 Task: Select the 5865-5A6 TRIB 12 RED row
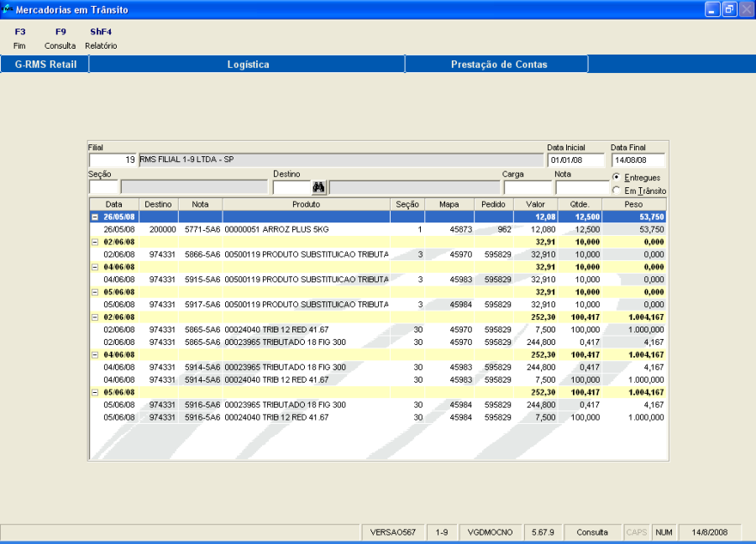[x=378, y=330]
